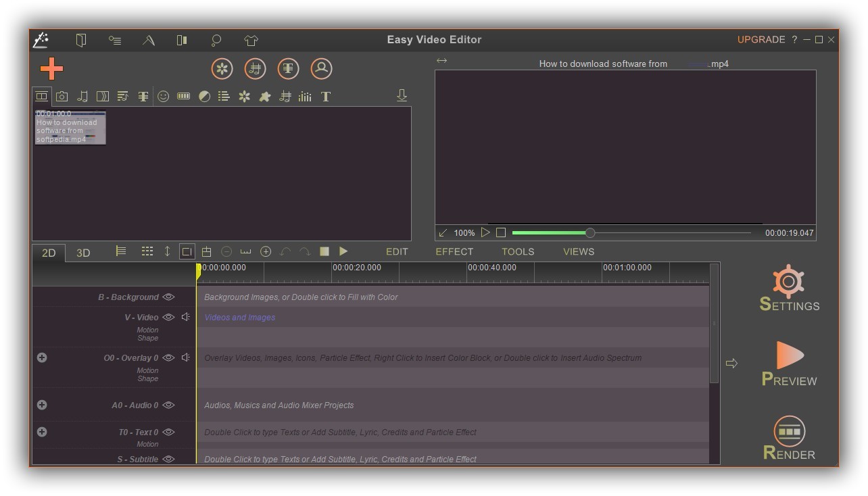868x496 pixels.
Task: Open the EFFECT menu
Action: pos(454,251)
